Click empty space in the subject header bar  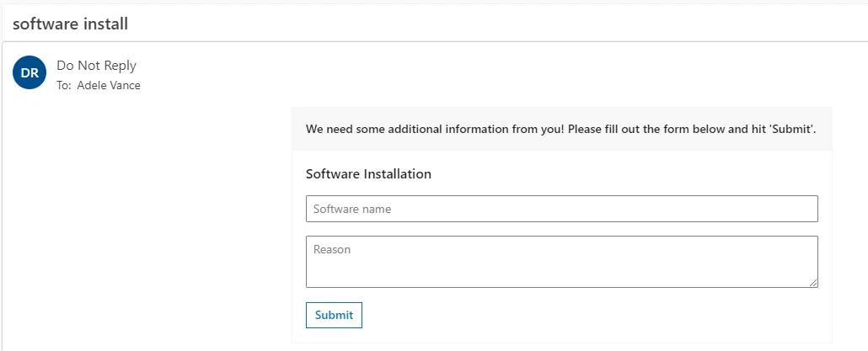coord(498,24)
